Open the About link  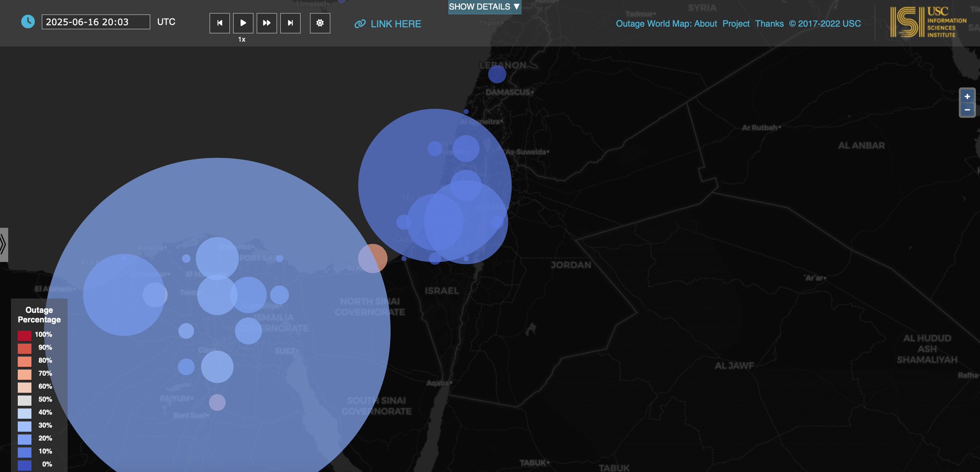coord(705,23)
